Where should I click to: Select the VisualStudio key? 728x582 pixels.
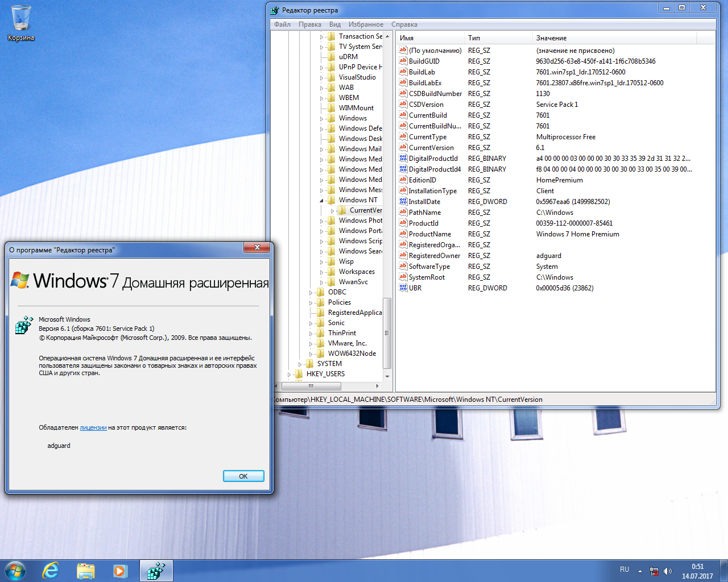click(357, 77)
